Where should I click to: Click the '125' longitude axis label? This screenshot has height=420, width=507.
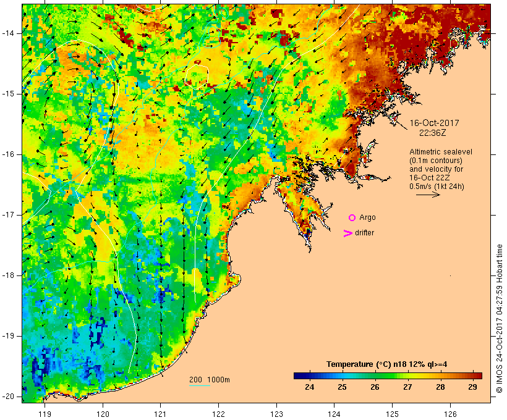tap(392, 414)
